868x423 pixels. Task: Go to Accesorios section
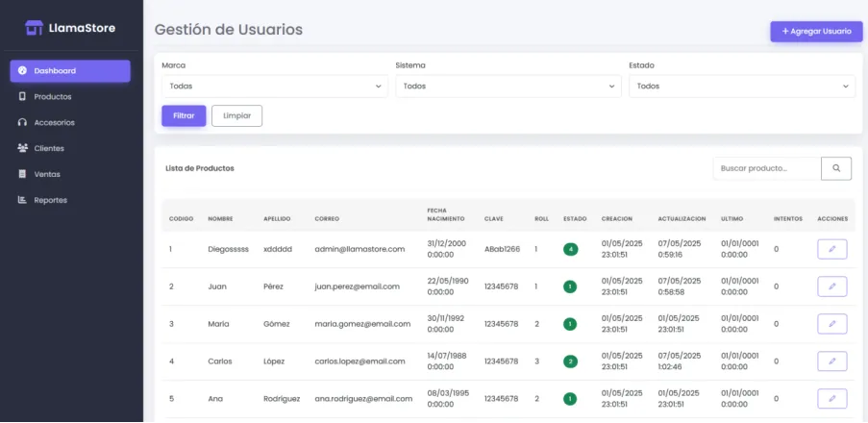(70, 122)
